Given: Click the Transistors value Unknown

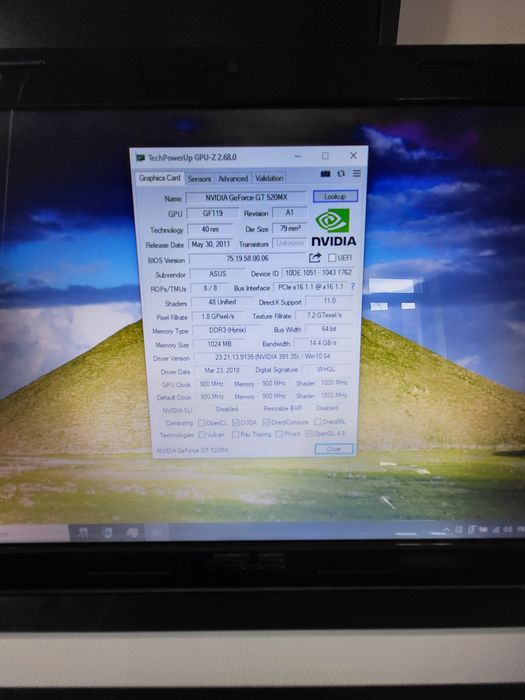Looking at the screenshot, I should tap(290, 243).
